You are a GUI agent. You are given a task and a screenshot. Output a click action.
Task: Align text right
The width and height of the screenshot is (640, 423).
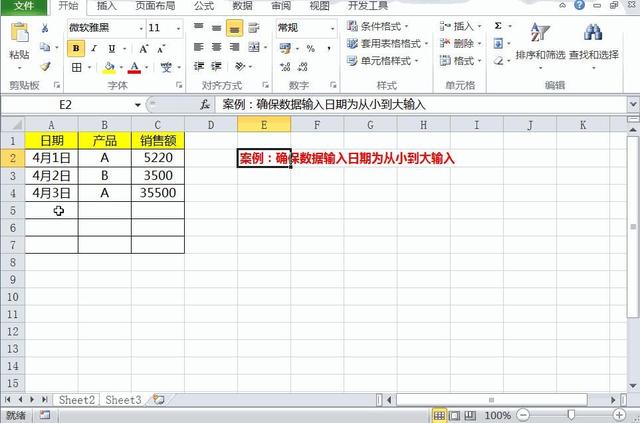coord(234,47)
